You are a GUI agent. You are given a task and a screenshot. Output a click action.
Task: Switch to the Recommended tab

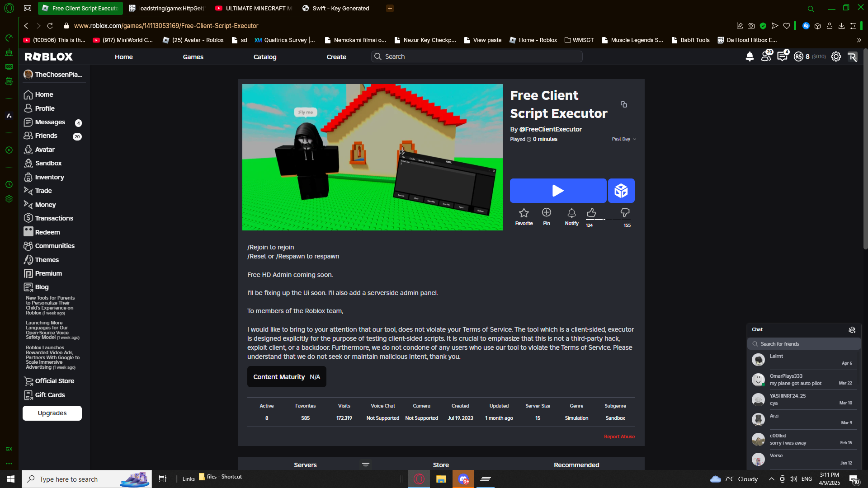(x=576, y=465)
